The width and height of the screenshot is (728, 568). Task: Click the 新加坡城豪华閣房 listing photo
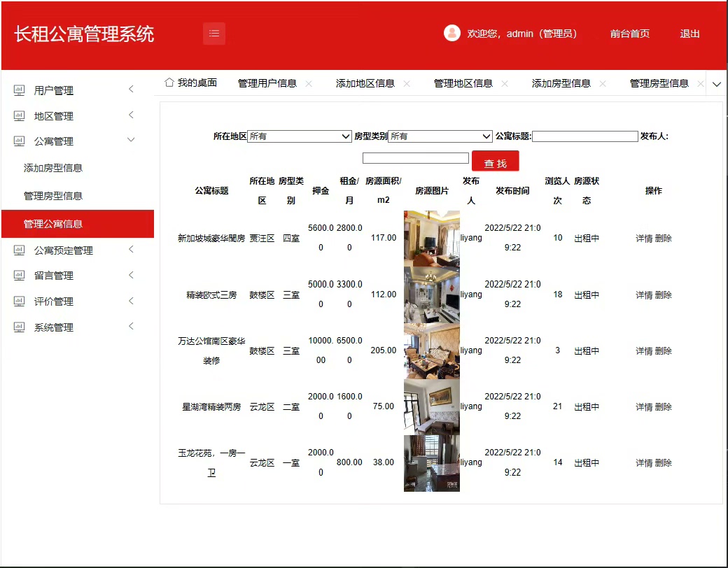[432, 239]
